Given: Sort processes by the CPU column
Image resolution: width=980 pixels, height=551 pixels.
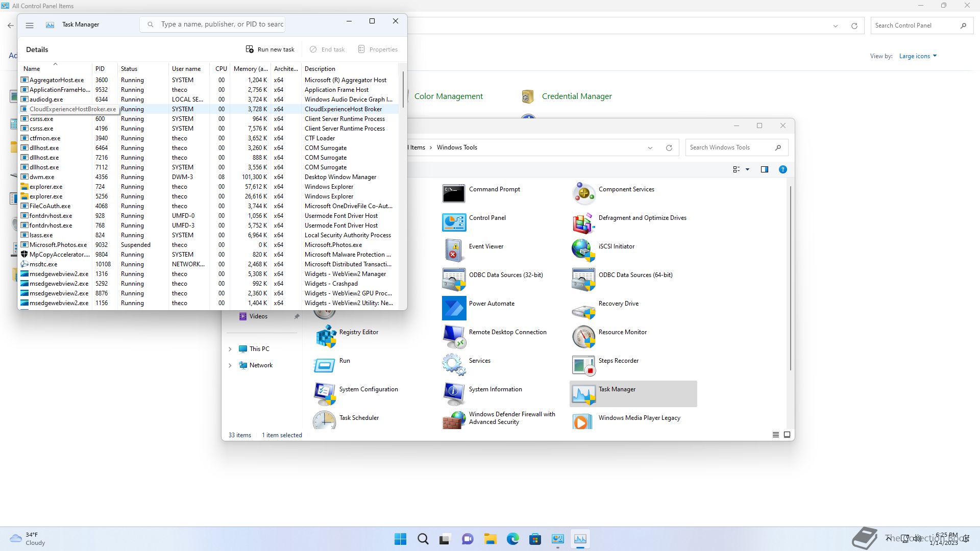Looking at the screenshot, I should [220, 68].
